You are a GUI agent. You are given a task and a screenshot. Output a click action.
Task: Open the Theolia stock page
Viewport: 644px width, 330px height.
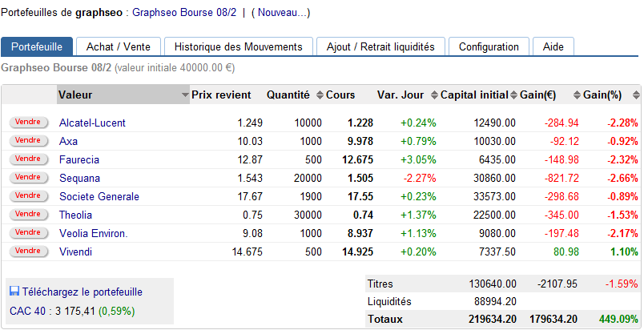(x=75, y=215)
